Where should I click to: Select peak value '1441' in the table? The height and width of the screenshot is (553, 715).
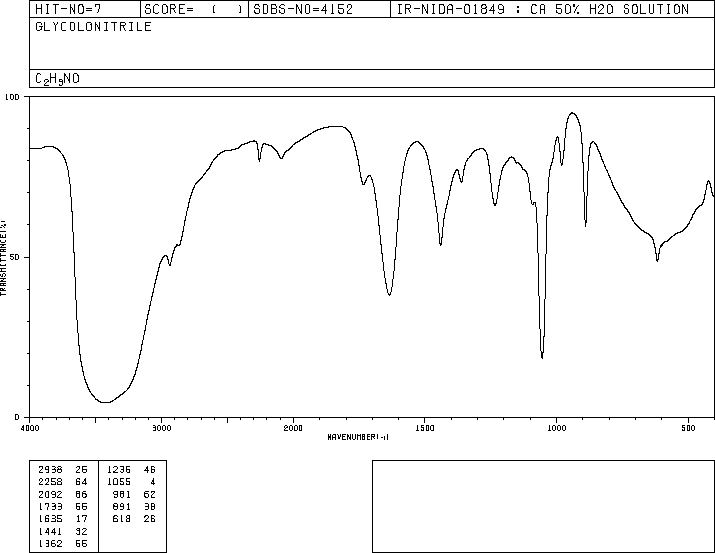click(x=50, y=531)
